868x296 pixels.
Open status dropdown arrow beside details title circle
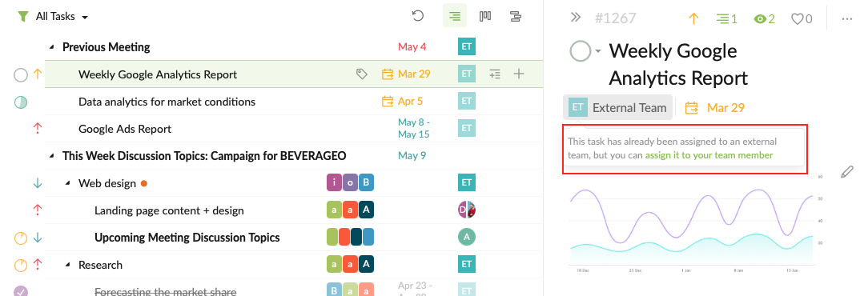point(598,52)
